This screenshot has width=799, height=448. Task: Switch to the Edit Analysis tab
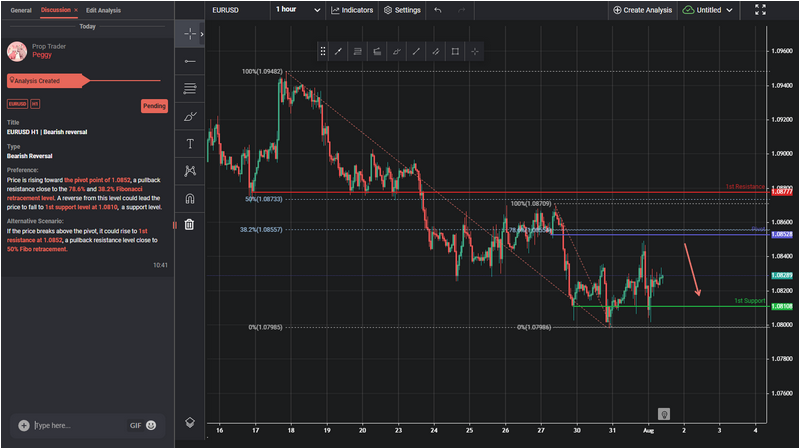[103, 10]
